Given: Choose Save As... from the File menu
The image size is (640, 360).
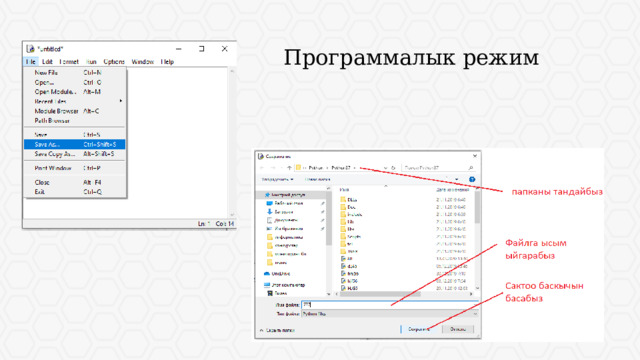Looking at the screenshot, I should [x=75, y=144].
